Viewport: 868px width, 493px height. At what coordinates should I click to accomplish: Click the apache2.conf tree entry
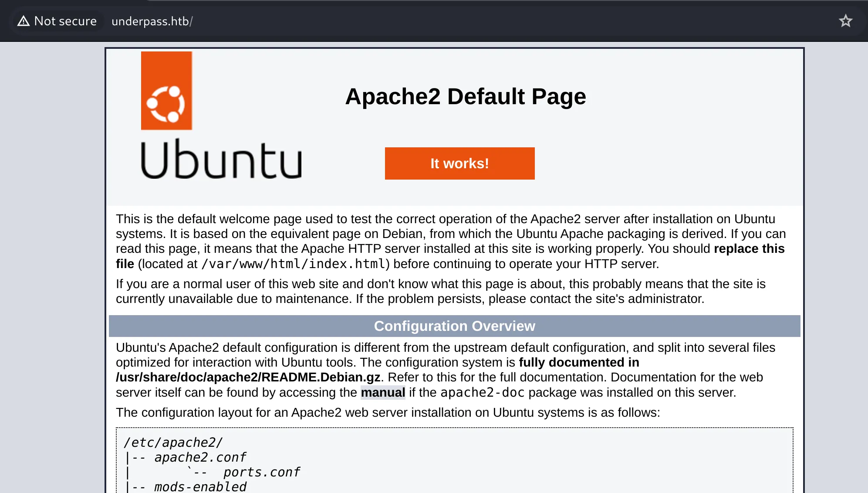200,457
